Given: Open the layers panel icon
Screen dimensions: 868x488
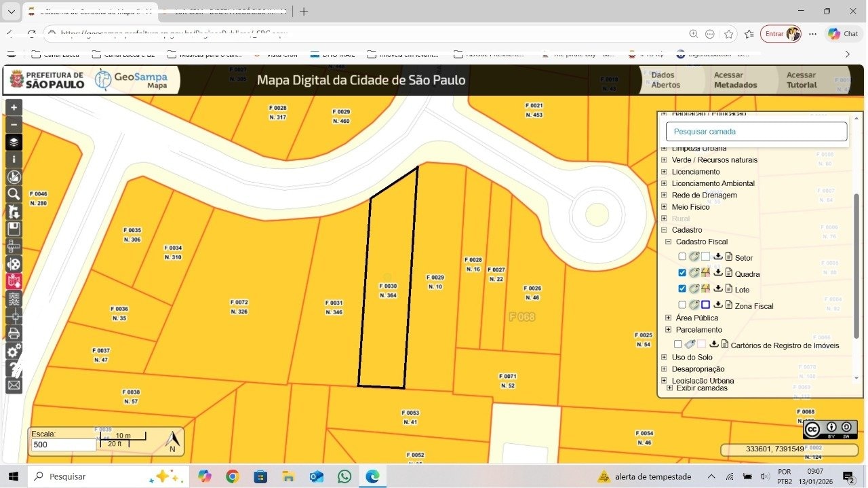Looking at the screenshot, I should (x=14, y=143).
